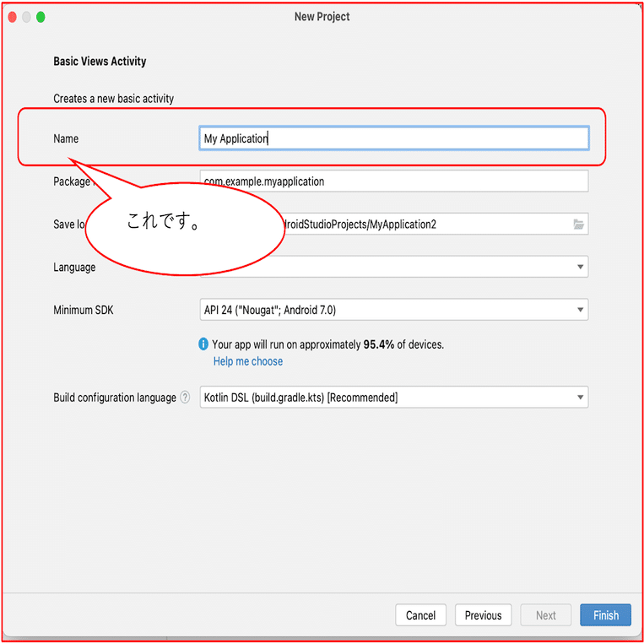The width and height of the screenshot is (644, 644).
Task: Click the gray minimize window button
Action: click(x=26, y=17)
